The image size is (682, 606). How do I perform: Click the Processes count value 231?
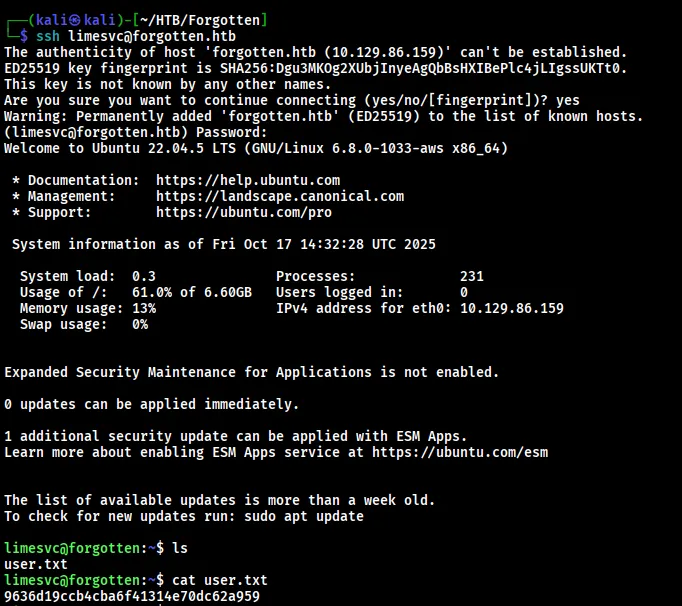coord(472,276)
